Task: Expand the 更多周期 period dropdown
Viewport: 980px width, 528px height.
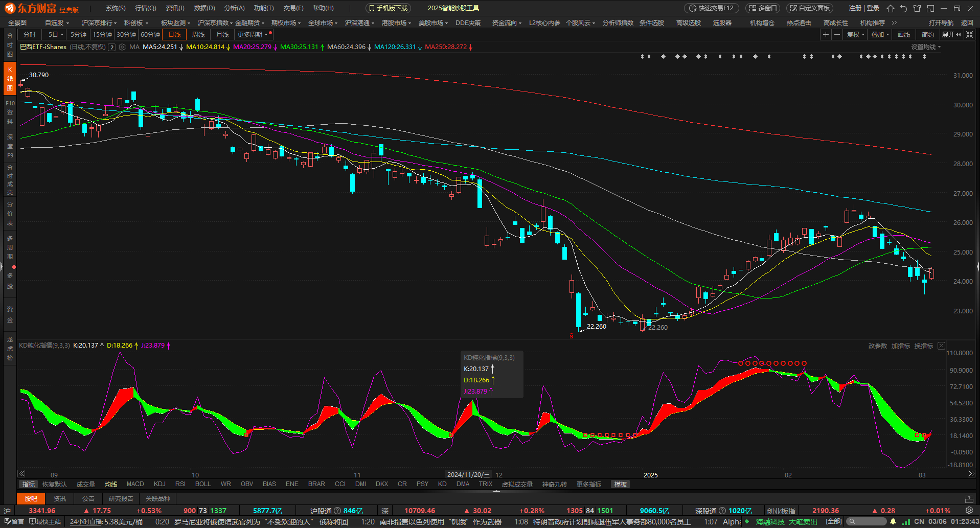Action: tap(253, 35)
